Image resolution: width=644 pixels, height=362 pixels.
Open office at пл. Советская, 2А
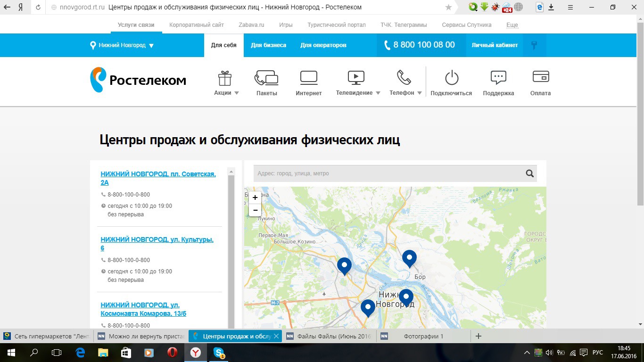coord(158,178)
